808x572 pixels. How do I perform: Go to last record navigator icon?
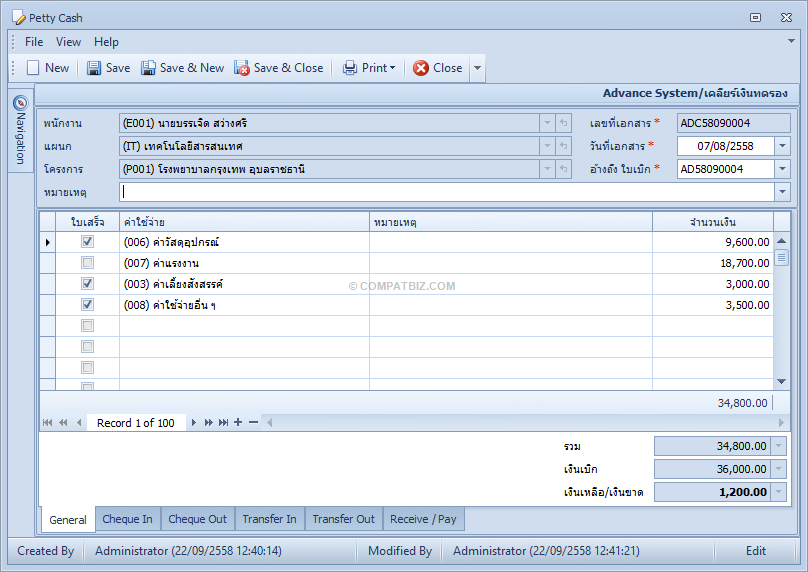tap(223, 423)
